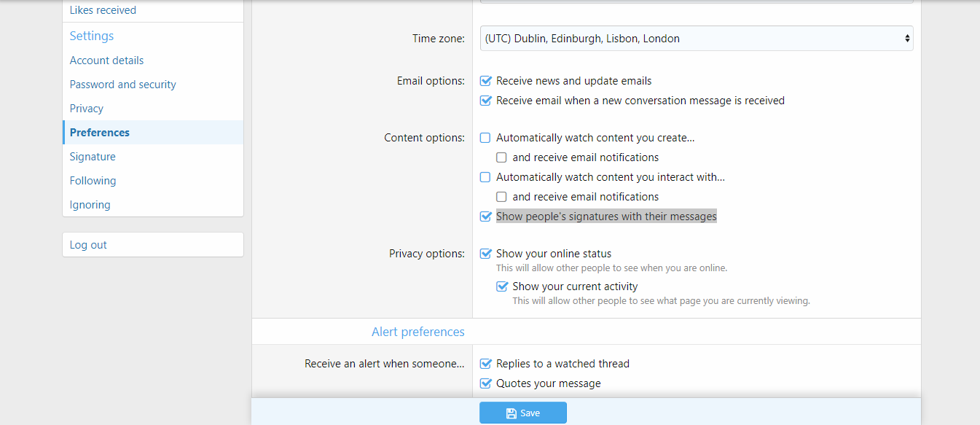This screenshot has height=425, width=980.
Task: Open the Signature settings page
Action: tap(93, 157)
